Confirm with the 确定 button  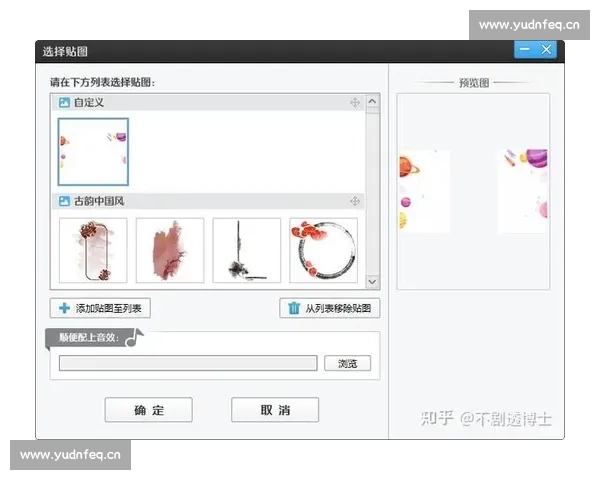point(148,410)
